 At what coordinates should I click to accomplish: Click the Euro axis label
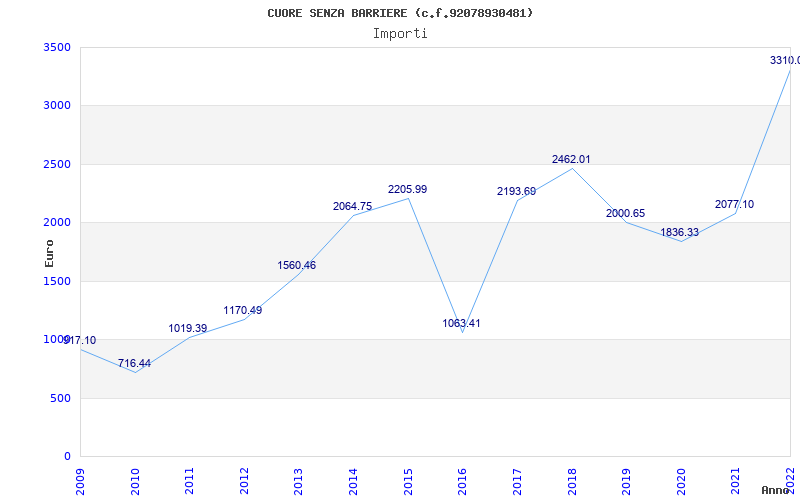(x=49, y=254)
